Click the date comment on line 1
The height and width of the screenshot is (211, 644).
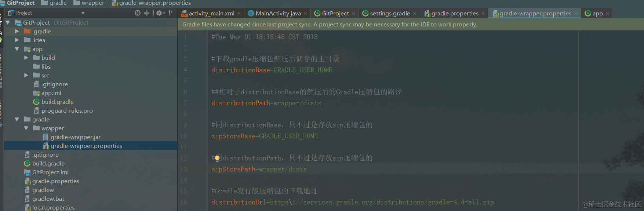pos(265,37)
